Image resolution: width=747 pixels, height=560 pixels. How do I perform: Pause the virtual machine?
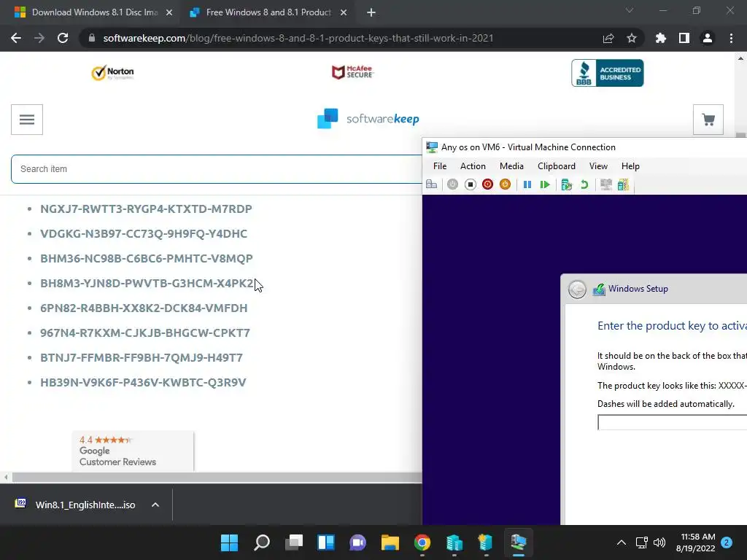(x=527, y=184)
